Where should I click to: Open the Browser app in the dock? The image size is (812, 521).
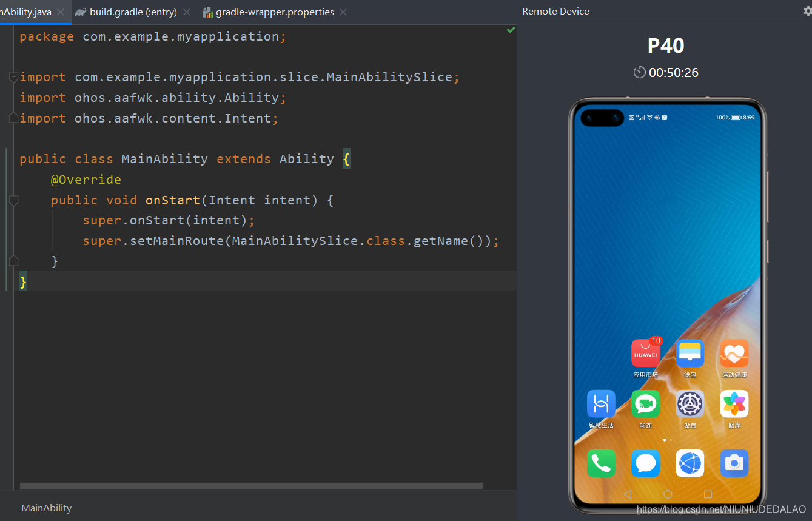690,463
